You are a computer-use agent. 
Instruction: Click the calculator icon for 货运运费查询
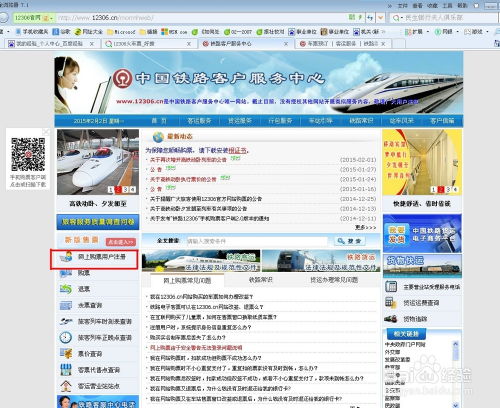[390, 303]
